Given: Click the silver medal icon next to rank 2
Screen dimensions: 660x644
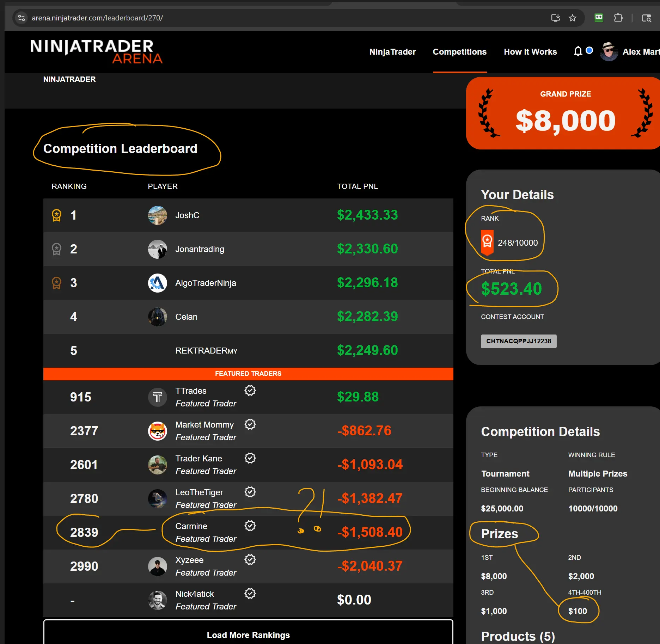Looking at the screenshot, I should [x=56, y=249].
